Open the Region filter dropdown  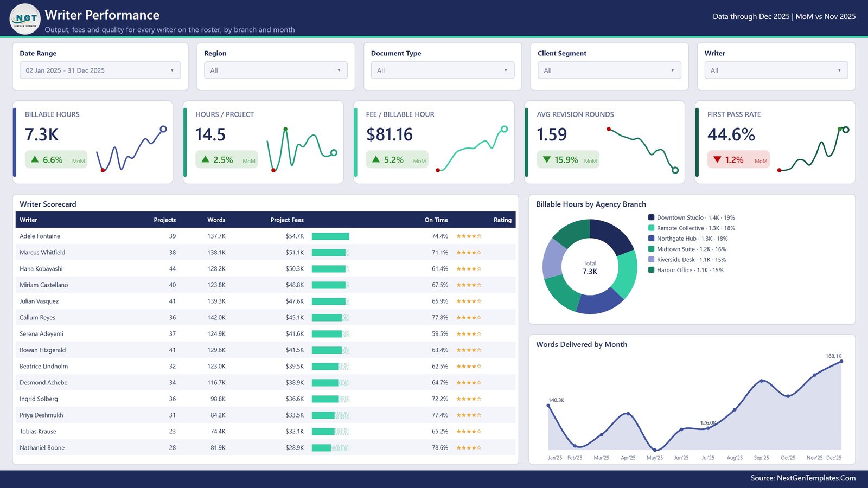coord(276,70)
